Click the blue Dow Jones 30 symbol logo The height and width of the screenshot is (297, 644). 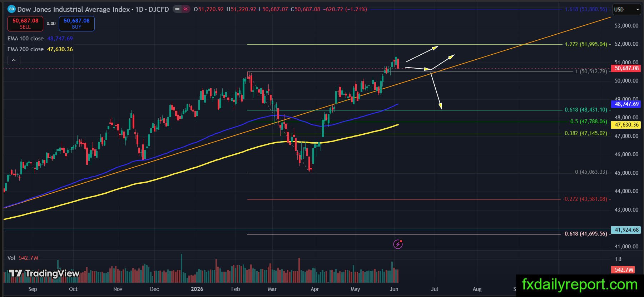[x=11, y=9]
